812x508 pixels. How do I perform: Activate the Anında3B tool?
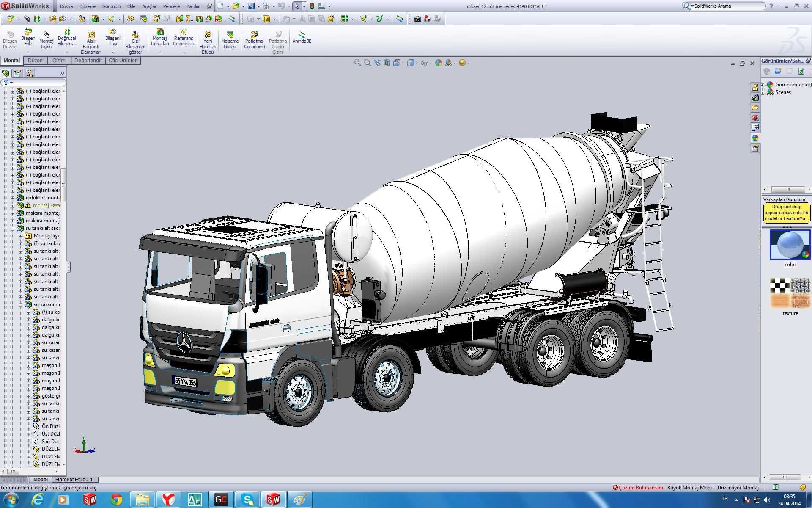[302, 37]
